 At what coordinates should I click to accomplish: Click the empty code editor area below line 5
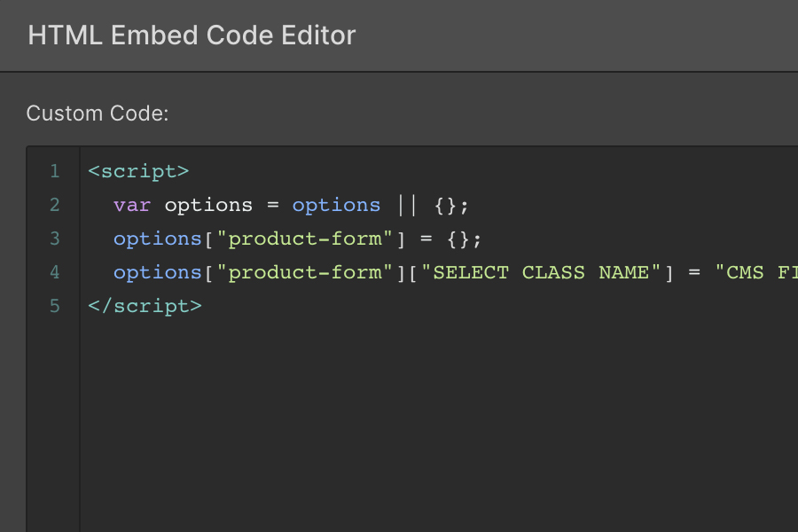(x=438, y=423)
